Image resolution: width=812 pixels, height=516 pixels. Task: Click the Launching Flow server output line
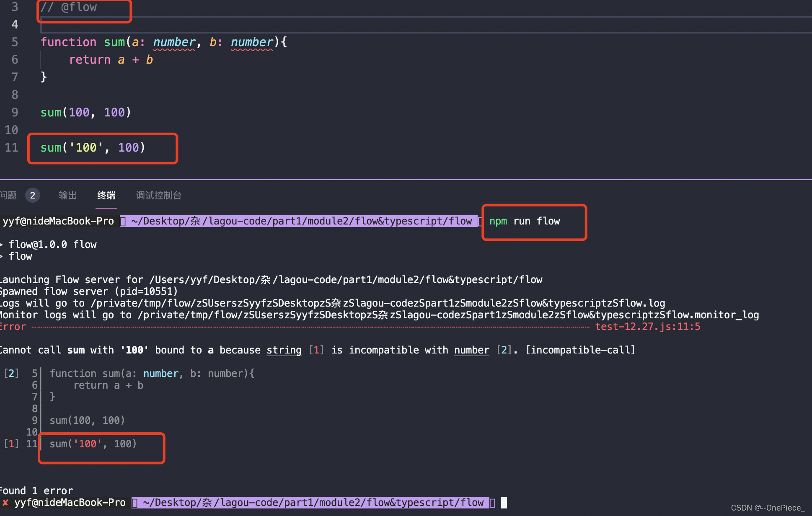coord(271,280)
